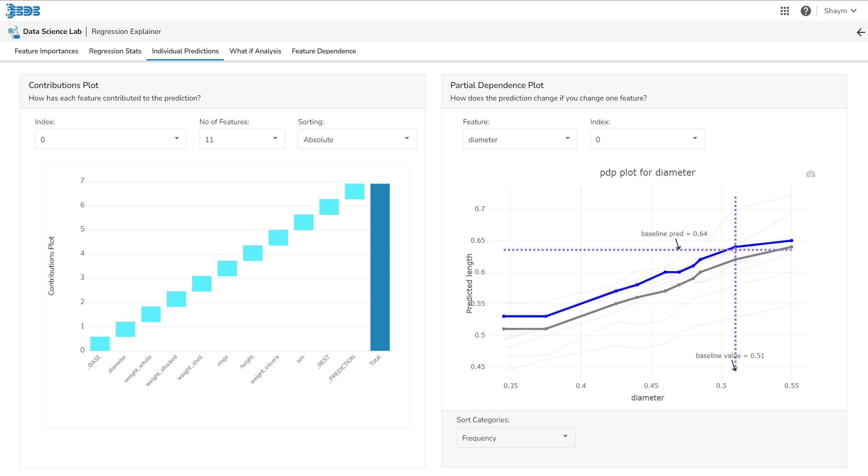Open the Feature Dependence tab
868x476 pixels.
[324, 51]
